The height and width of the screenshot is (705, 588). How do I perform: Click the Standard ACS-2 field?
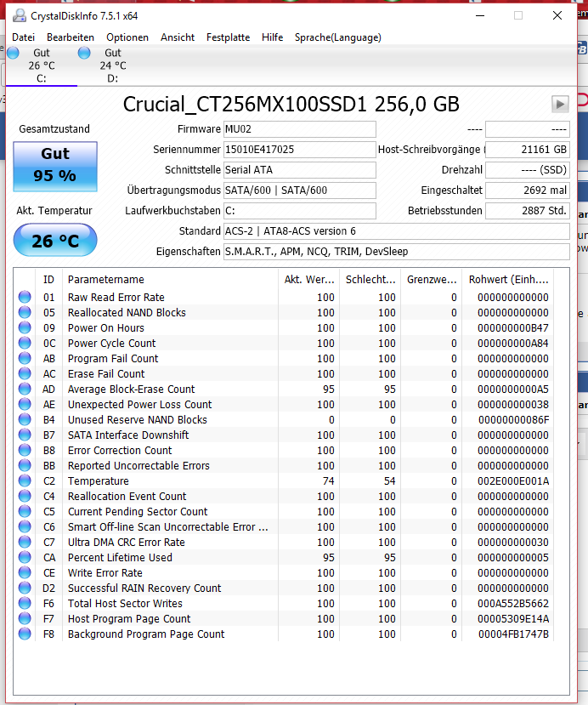tap(397, 231)
